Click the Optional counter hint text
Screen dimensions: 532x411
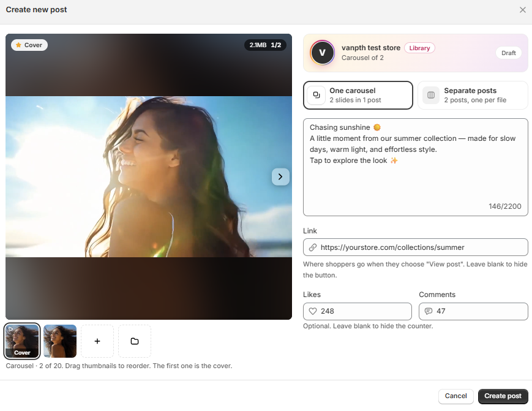click(x=368, y=326)
